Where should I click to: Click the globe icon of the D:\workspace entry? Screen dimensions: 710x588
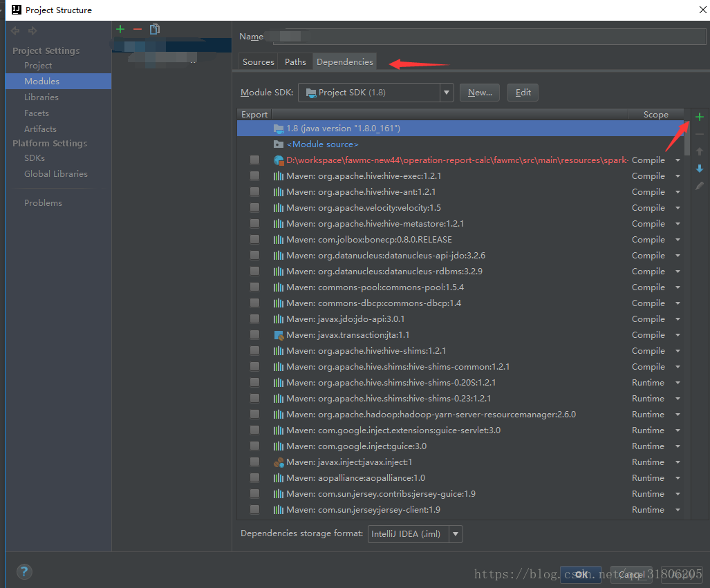coord(279,160)
